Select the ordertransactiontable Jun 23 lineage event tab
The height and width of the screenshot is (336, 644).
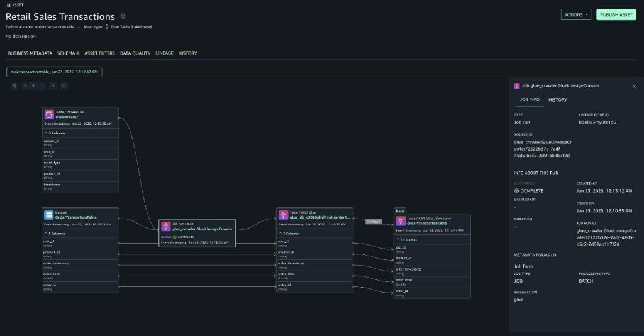[x=54, y=72]
